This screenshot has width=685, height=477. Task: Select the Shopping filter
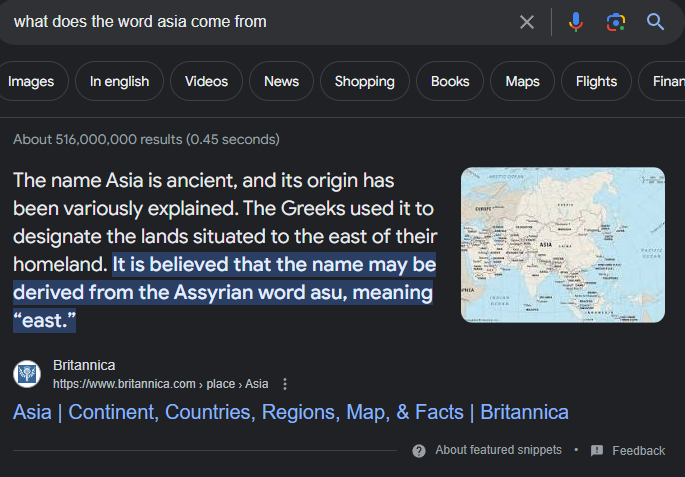365,82
